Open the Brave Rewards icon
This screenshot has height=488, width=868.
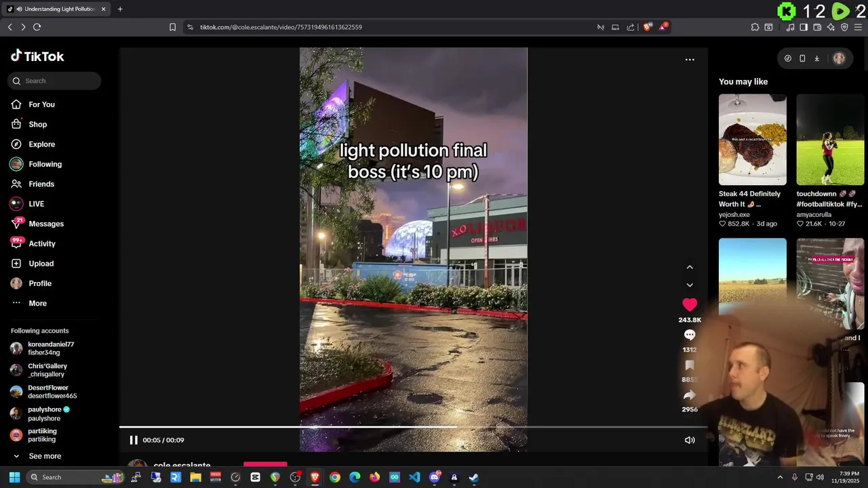(663, 27)
